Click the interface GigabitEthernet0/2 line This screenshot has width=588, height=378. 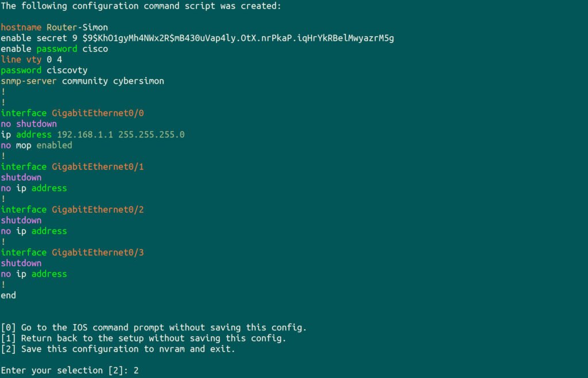coord(72,209)
